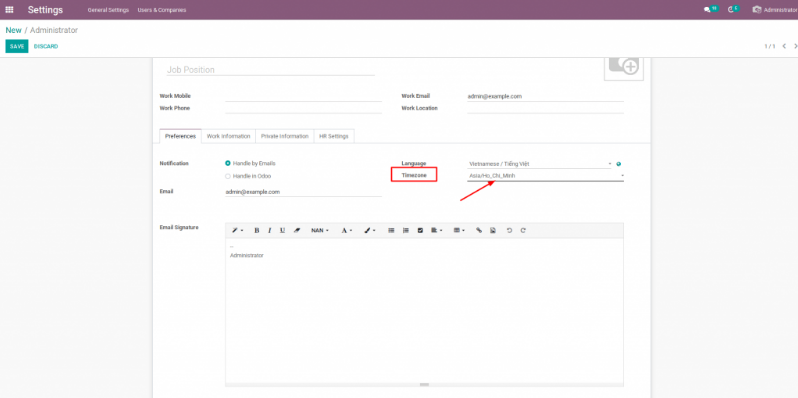This screenshot has width=798, height=398.
Task: Insert a link with the chain icon
Action: [479, 231]
